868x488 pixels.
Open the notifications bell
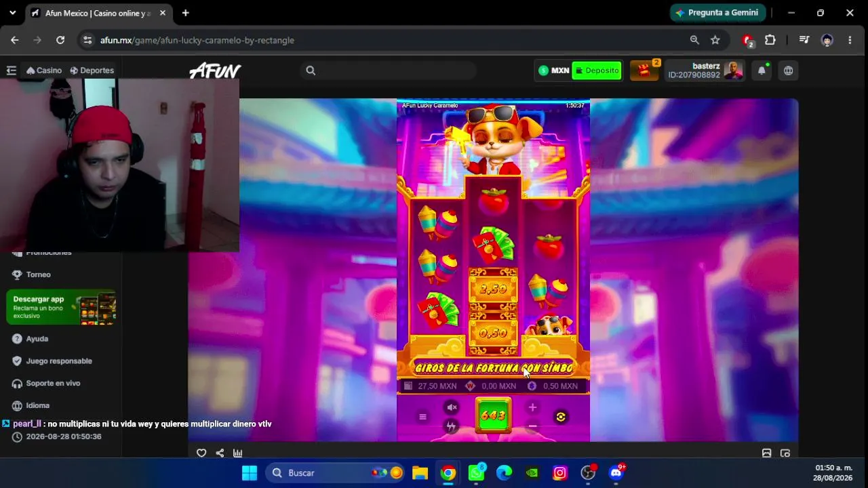tap(762, 70)
